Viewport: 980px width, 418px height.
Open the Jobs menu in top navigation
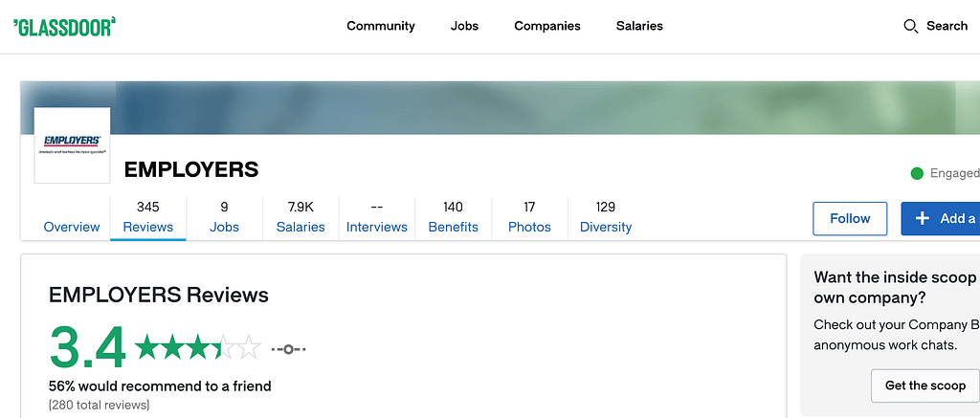pyautogui.click(x=464, y=26)
